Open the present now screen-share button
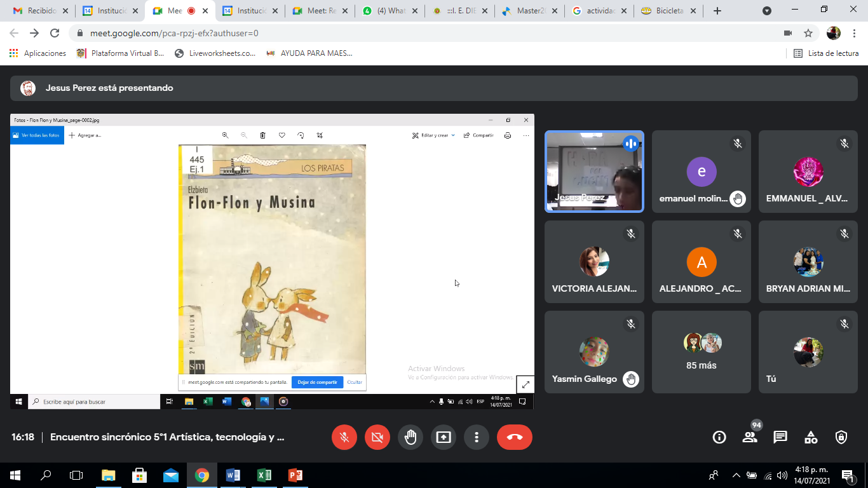 click(x=444, y=437)
